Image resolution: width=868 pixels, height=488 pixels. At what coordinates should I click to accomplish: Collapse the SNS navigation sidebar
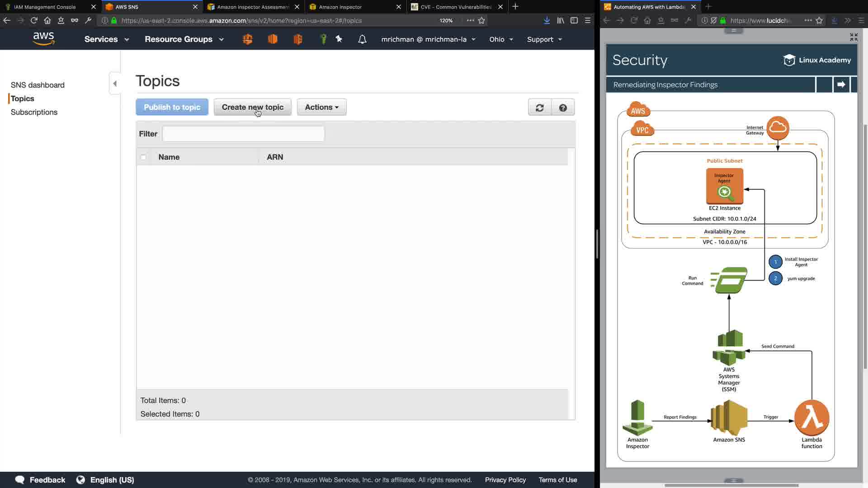pyautogui.click(x=115, y=84)
